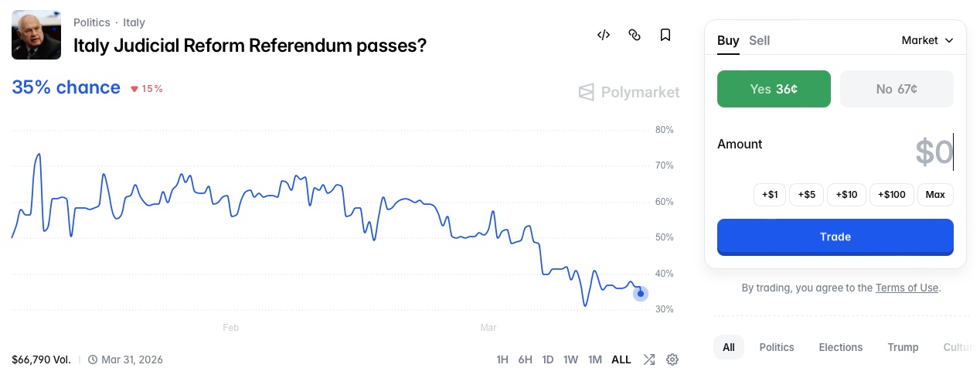Select No 67¢ outcome
Viewport: 980px width, 368px height.
[x=897, y=89]
